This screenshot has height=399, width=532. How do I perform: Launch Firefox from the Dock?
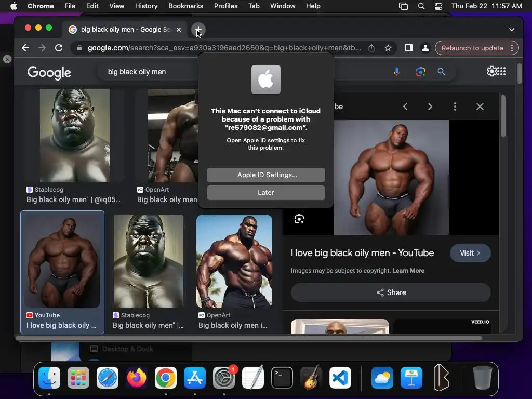point(137,378)
